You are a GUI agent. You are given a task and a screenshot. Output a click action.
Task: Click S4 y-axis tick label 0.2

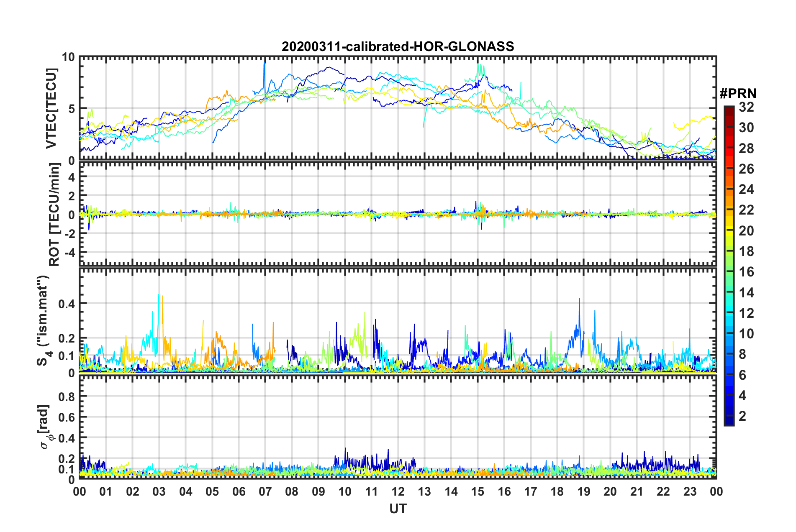(67, 339)
